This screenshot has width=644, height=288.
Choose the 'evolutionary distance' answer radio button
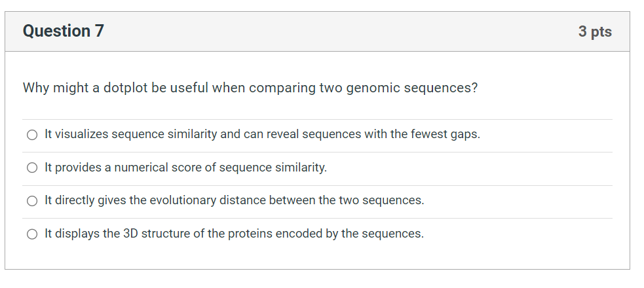[32, 200]
